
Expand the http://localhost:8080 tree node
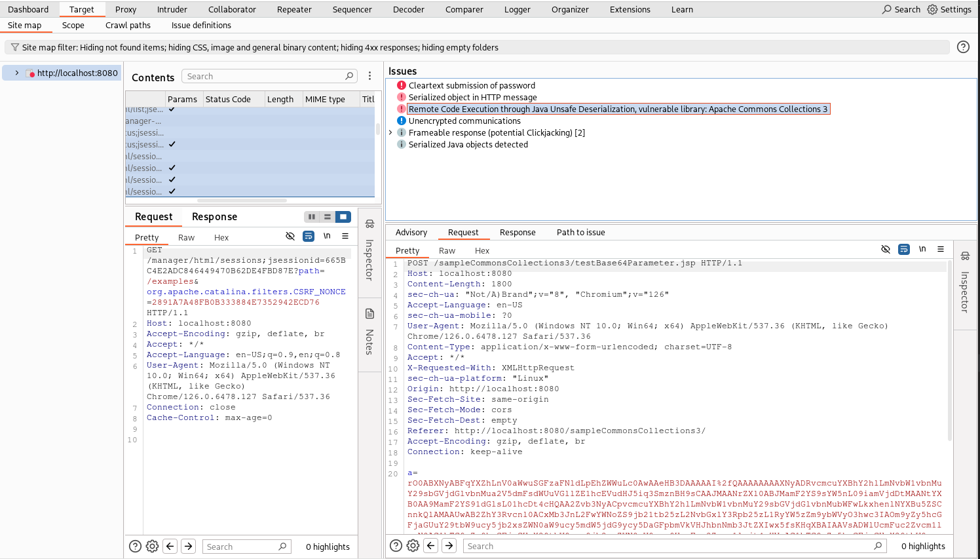point(17,73)
